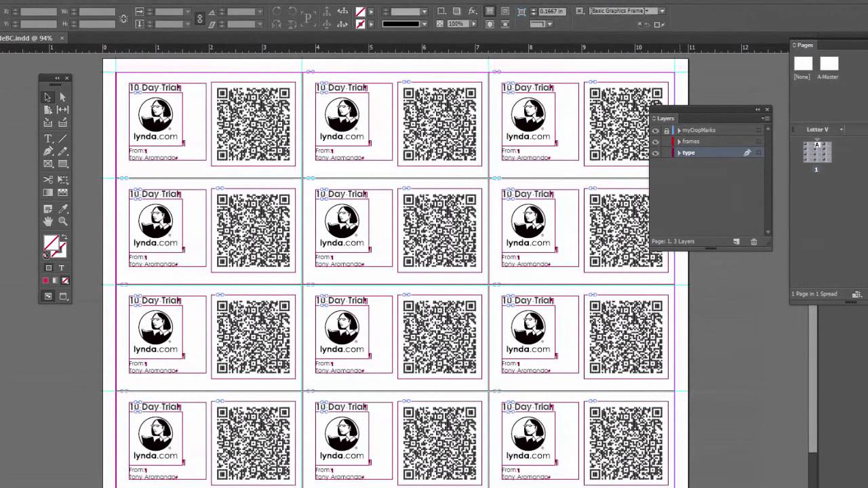The width and height of the screenshot is (868, 488).
Task: Select the Eyedropper tool
Action: [x=62, y=209]
